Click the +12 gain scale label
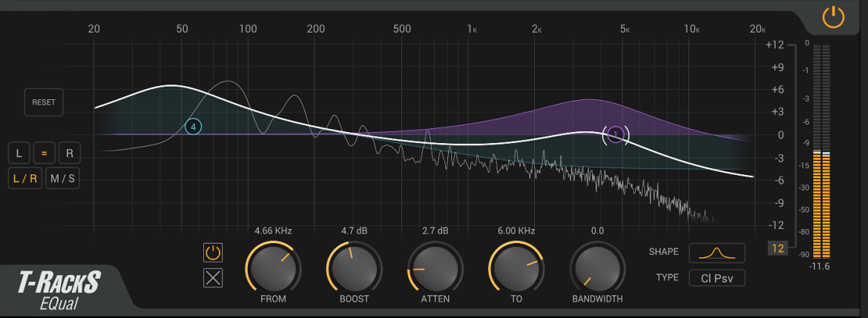The width and height of the screenshot is (868, 318). point(775,44)
